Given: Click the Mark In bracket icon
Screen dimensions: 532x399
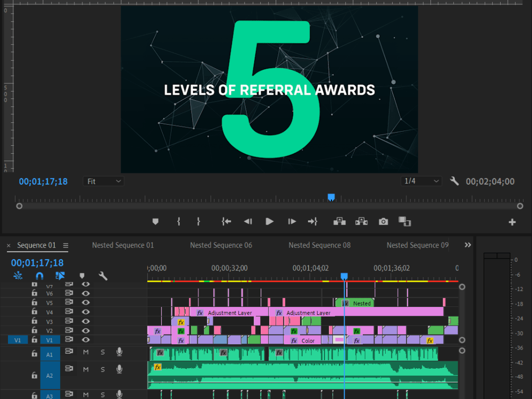Looking at the screenshot, I should point(179,221).
